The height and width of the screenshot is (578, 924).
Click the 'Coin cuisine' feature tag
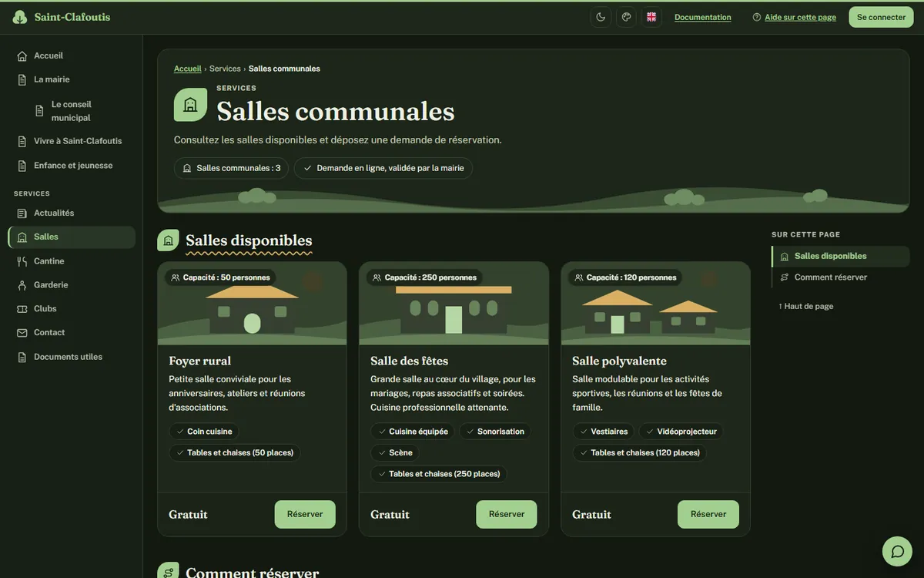click(204, 432)
